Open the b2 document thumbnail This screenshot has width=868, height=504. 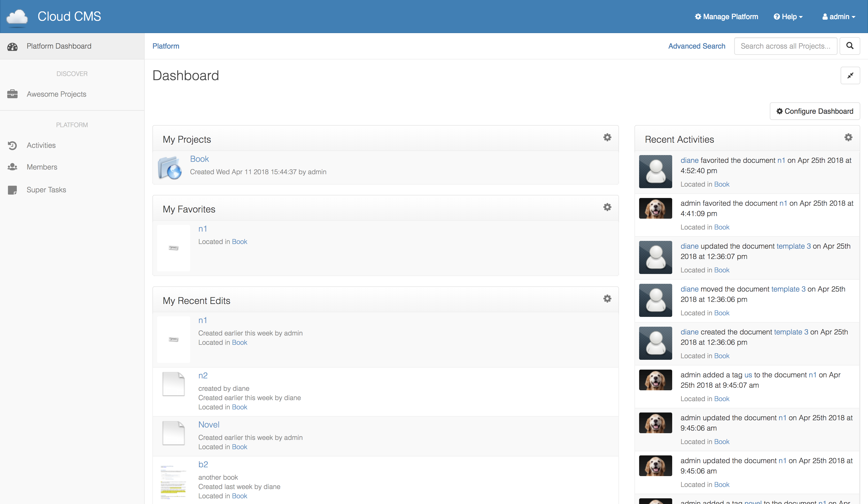coord(173,481)
